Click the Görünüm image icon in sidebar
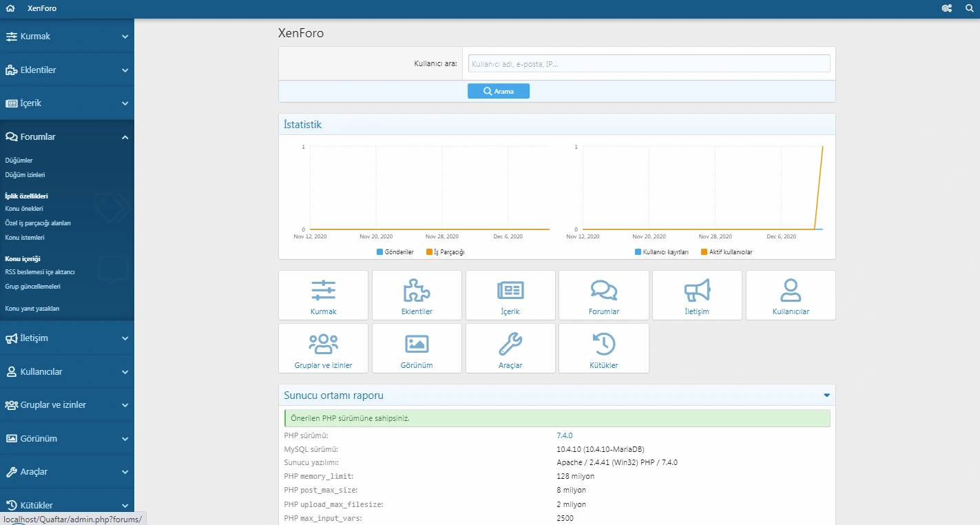Screen dimensions: 980x525 pos(12,439)
